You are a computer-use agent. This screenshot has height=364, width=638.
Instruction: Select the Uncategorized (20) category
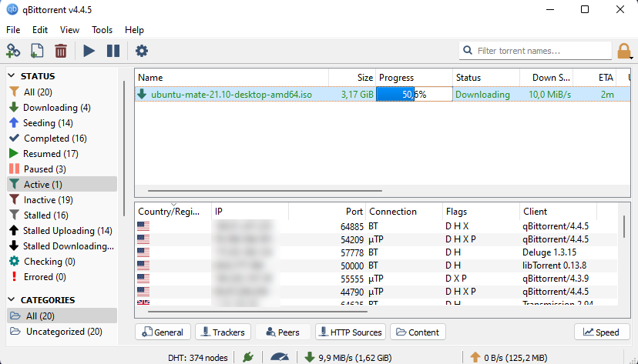pyautogui.click(x=62, y=332)
